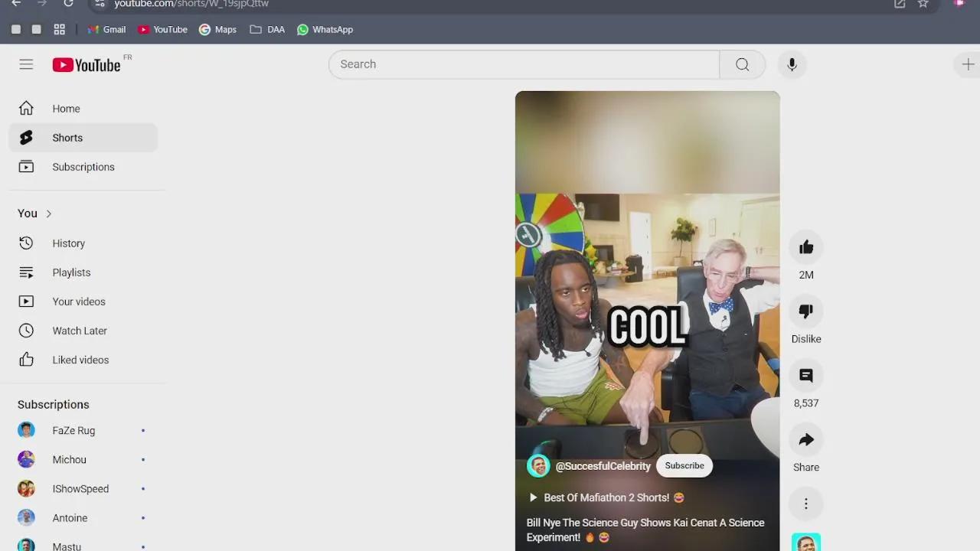
Task: Open Gmail bookmark
Action: (x=106, y=29)
